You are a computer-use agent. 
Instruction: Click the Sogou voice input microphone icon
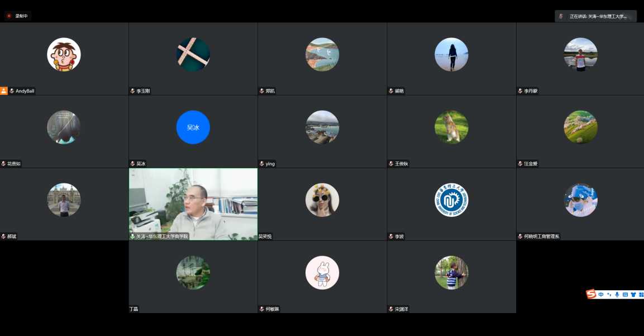pos(617,295)
